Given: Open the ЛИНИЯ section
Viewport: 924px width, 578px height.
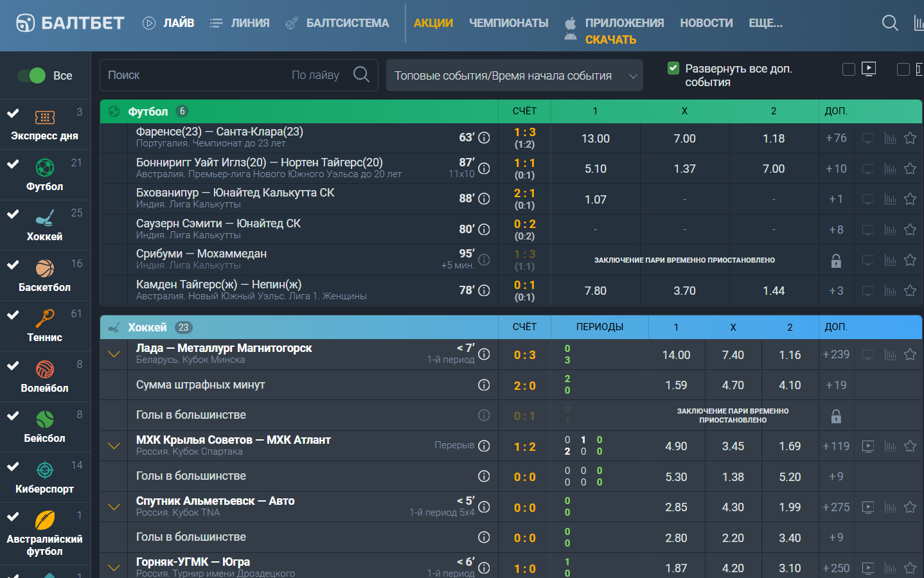Looking at the screenshot, I should coord(240,23).
